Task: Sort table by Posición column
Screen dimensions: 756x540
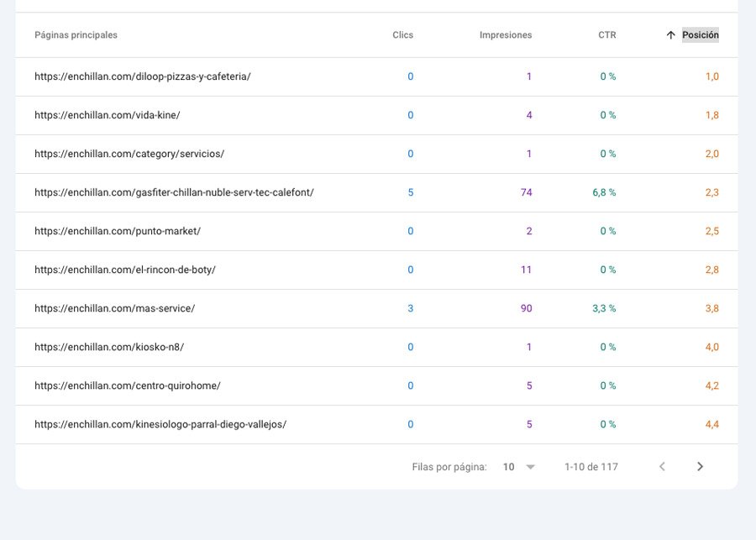Action: [700, 35]
